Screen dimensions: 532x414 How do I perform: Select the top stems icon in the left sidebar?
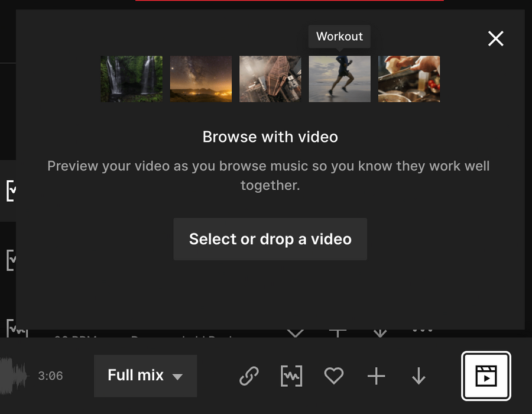pyautogui.click(x=11, y=189)
